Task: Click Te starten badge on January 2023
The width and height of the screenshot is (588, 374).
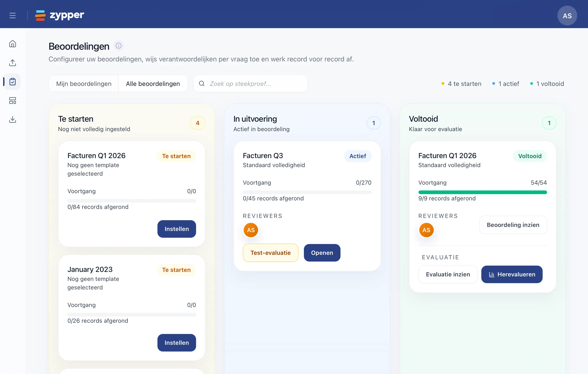Action: pyautogui.click(x=176, y=270)
